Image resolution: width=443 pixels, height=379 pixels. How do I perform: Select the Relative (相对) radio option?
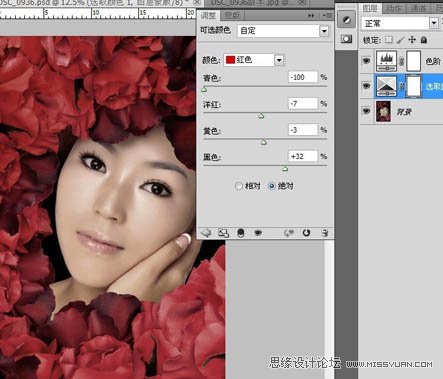coord(239,186)
